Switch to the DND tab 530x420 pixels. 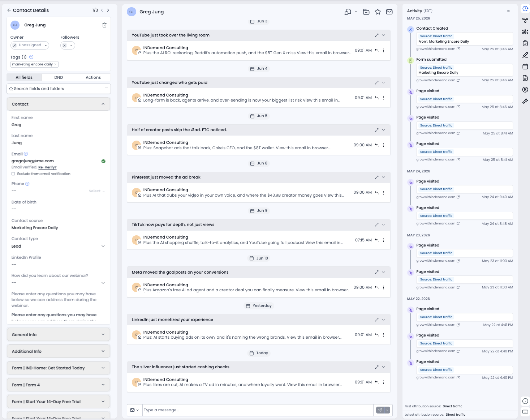pos(59,77)
